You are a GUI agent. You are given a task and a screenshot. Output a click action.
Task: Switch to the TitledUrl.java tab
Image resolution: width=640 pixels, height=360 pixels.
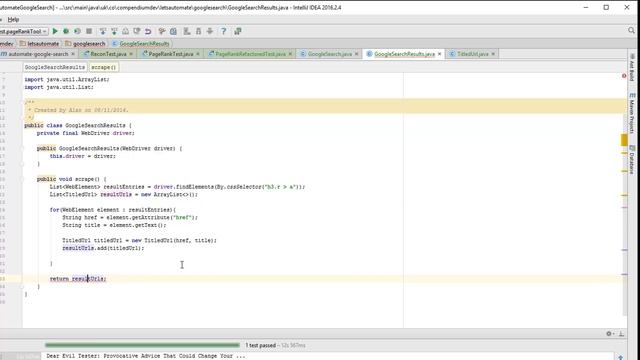(472, 54)
